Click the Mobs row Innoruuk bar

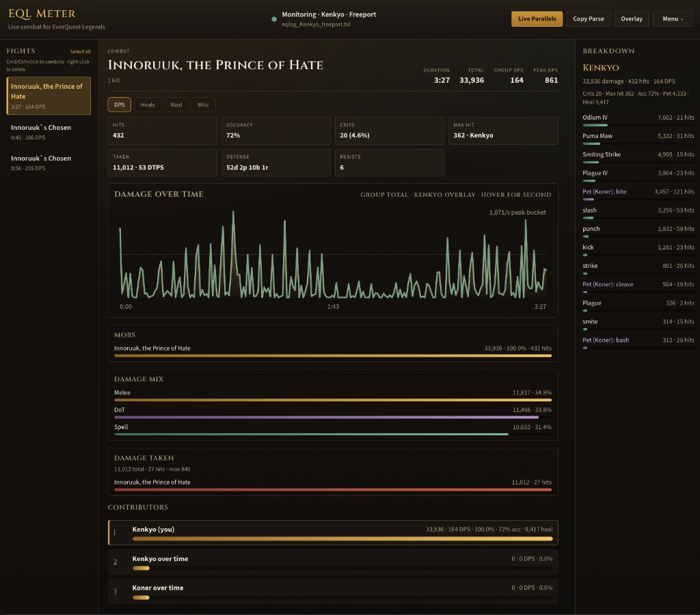pos(333,356)
